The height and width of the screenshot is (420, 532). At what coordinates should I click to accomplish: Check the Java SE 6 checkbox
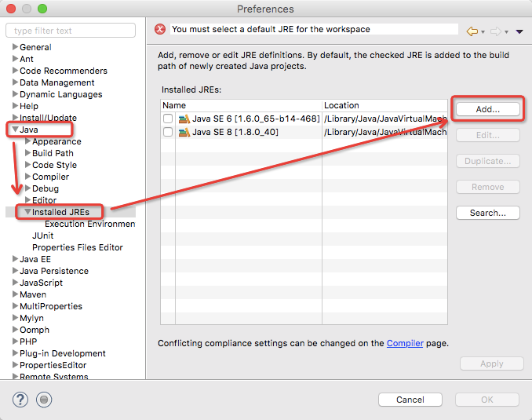168,119
